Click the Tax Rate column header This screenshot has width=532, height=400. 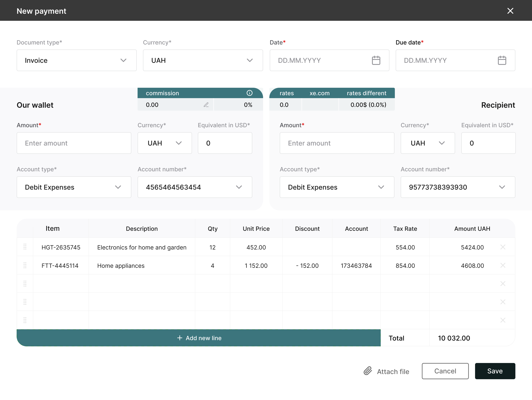[405, 229]
